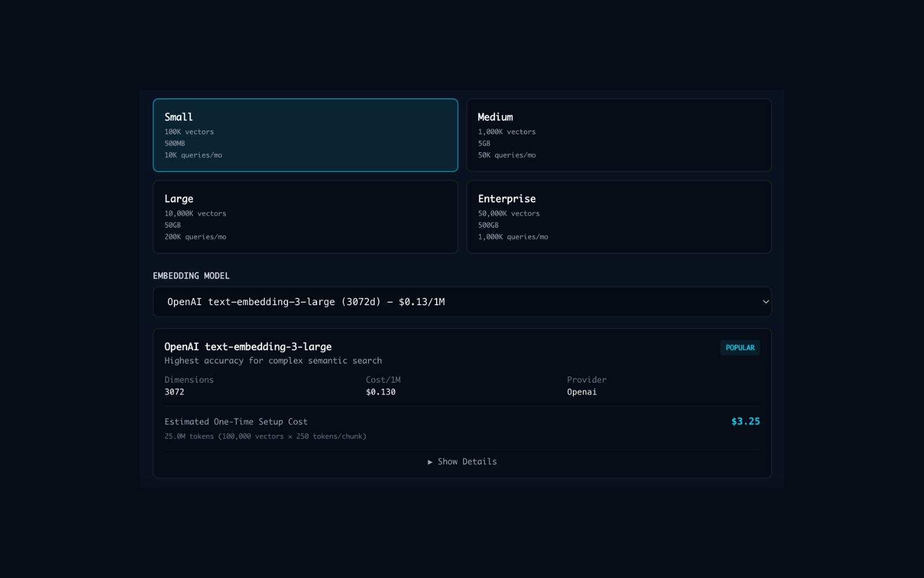Click the triangle icon next to Show Details

[x=430, y=462]
